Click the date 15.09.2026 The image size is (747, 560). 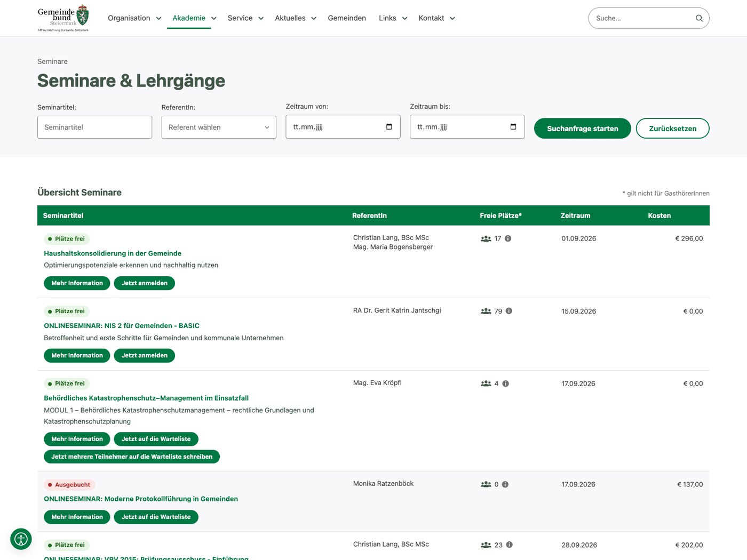tap(579, 311)
